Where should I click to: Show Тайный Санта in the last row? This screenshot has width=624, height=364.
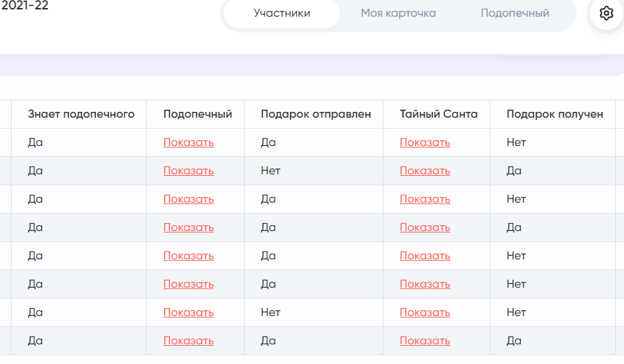425,341
